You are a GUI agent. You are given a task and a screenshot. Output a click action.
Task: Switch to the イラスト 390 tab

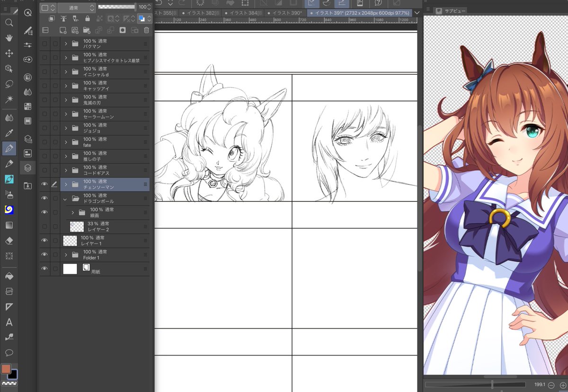[x=286, y=13]
